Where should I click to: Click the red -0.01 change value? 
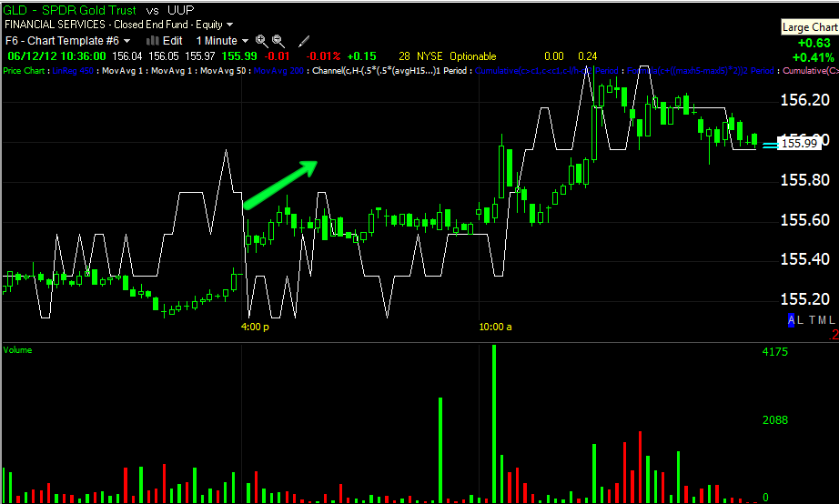[277, 56]
